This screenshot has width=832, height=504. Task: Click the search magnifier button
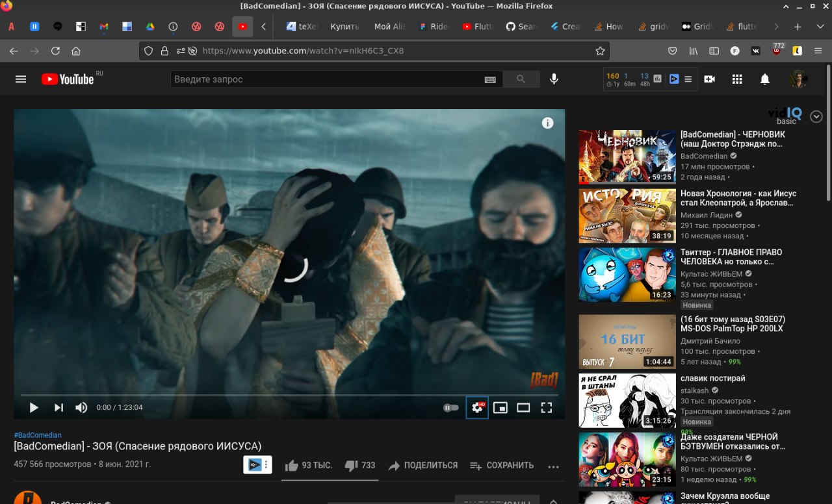(x=521, y=79)
